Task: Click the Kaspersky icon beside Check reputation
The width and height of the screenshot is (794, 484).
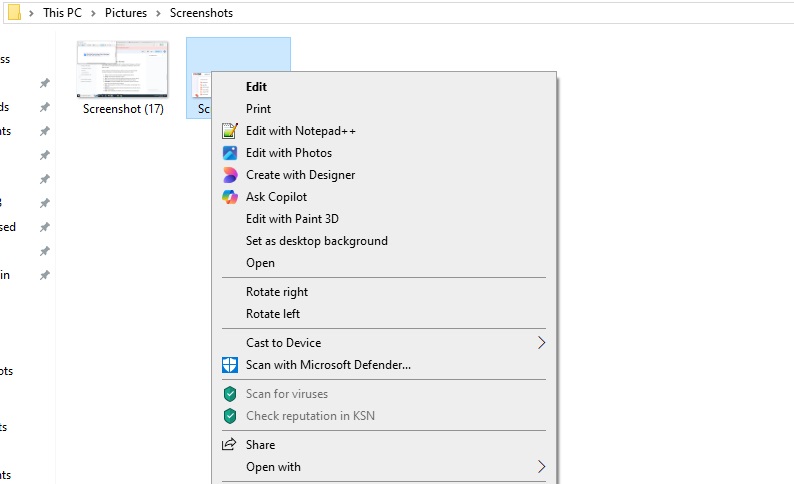Action: tap(230, 416)
